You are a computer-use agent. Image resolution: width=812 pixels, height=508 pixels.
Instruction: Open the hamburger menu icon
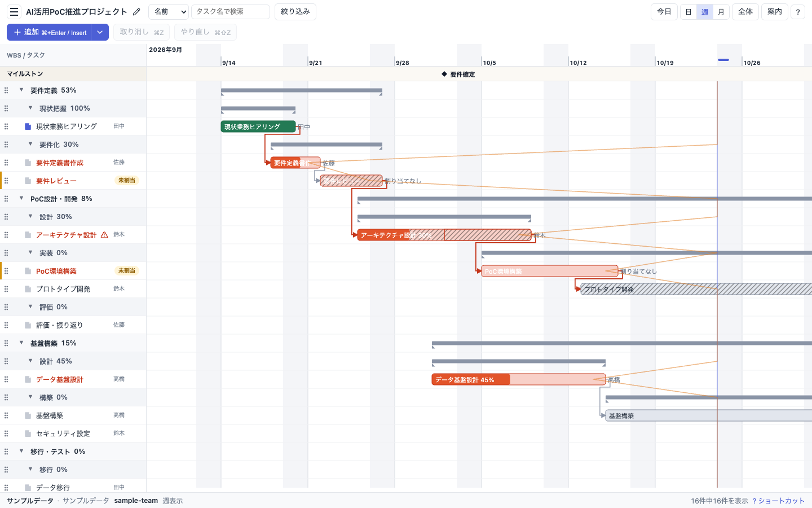pos(14,12)
